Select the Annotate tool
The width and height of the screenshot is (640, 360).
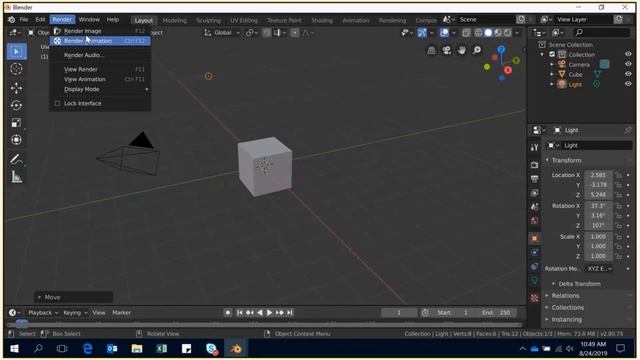16,159
